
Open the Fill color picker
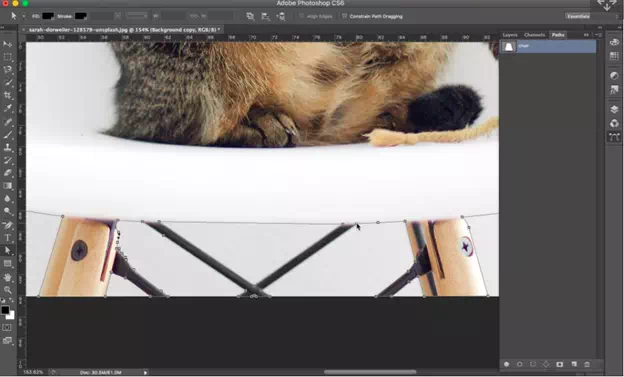(48, 16)
